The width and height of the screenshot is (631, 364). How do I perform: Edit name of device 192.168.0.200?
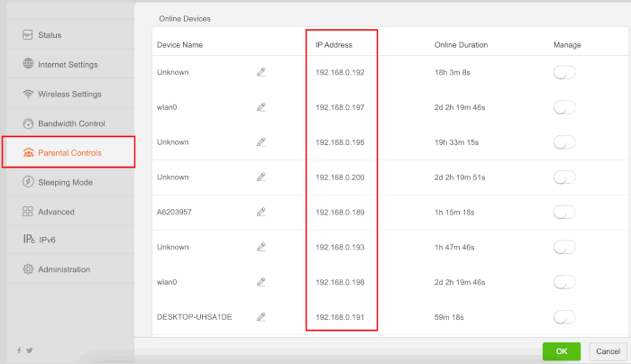pos(261,177)
